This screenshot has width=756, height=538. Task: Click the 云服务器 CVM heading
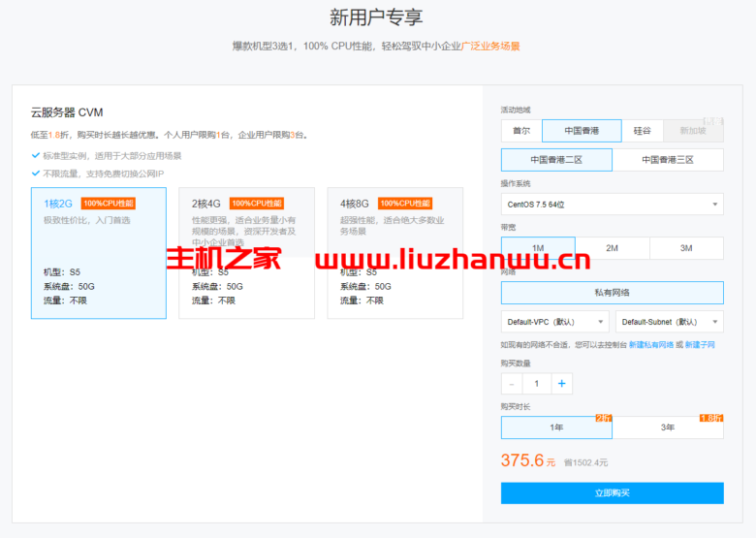click(x=67, y=112)
